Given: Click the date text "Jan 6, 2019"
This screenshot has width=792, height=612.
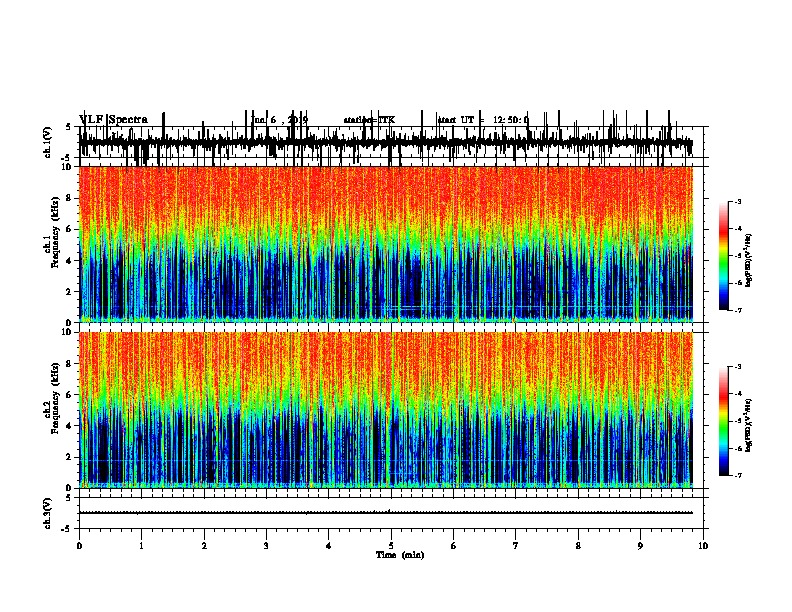Looking at the screenshot, I should click(279, 120).
